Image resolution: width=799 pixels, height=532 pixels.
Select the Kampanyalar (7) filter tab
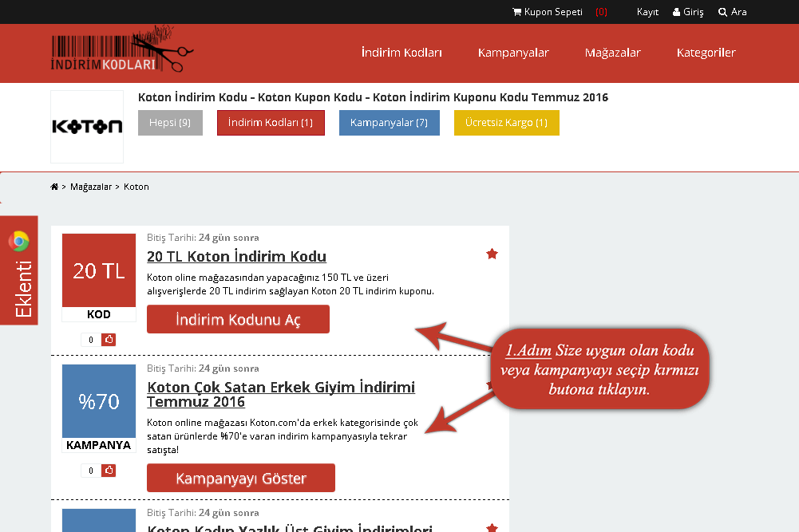coord(390,123)
